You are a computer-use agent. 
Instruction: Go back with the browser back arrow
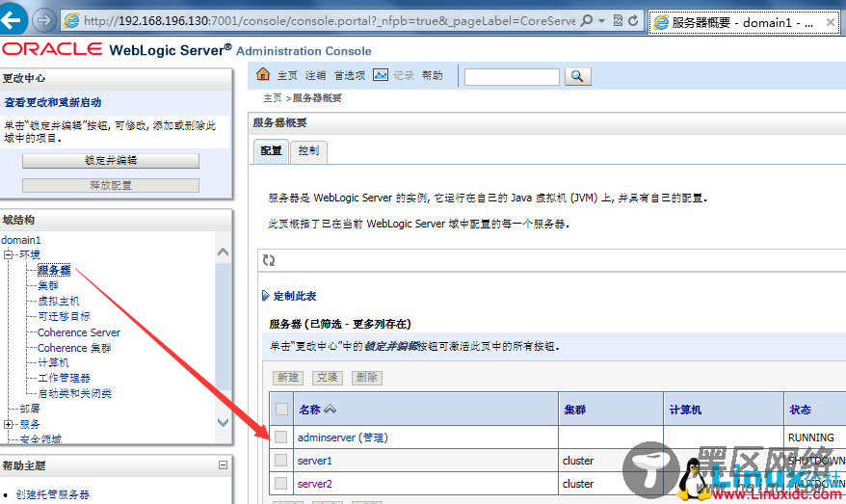pos(12,20)
